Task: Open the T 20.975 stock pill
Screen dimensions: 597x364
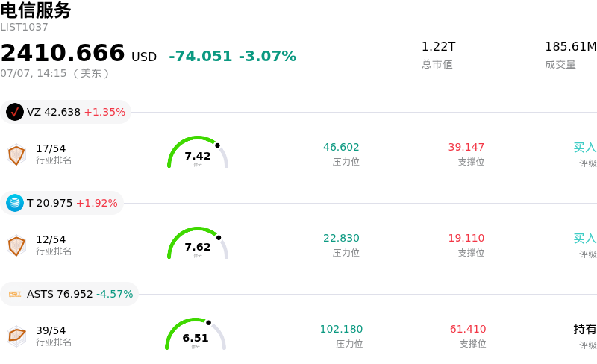Action: pyautogui.click(x=62, y=203)
